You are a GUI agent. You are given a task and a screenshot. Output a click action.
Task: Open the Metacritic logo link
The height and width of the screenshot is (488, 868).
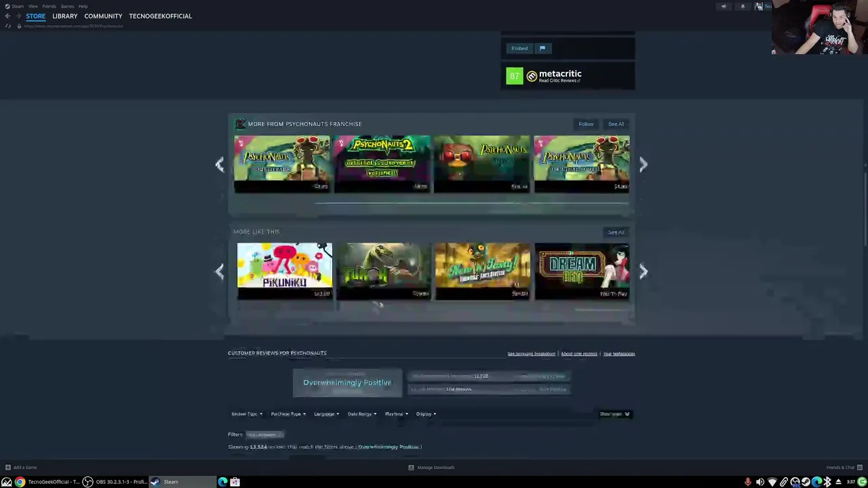pyautogui.click(x=554, y=75)
